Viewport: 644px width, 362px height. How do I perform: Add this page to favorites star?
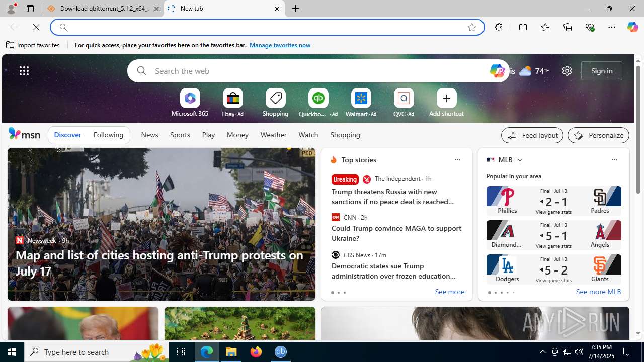tap(472, 27)
